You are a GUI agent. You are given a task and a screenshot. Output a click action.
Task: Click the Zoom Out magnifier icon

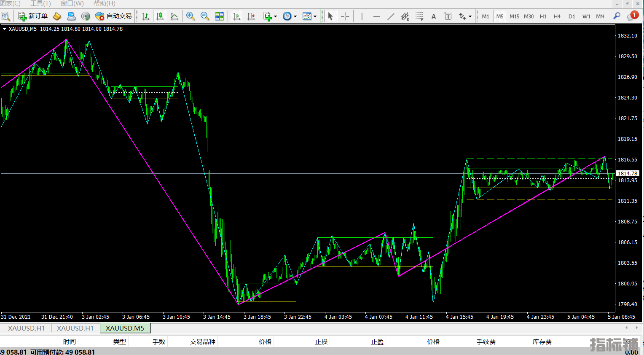click(205, 16)
